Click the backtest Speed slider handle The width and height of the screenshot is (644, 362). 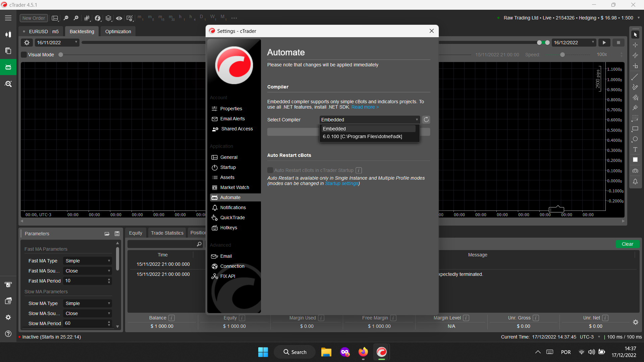[x=562, y=55]
